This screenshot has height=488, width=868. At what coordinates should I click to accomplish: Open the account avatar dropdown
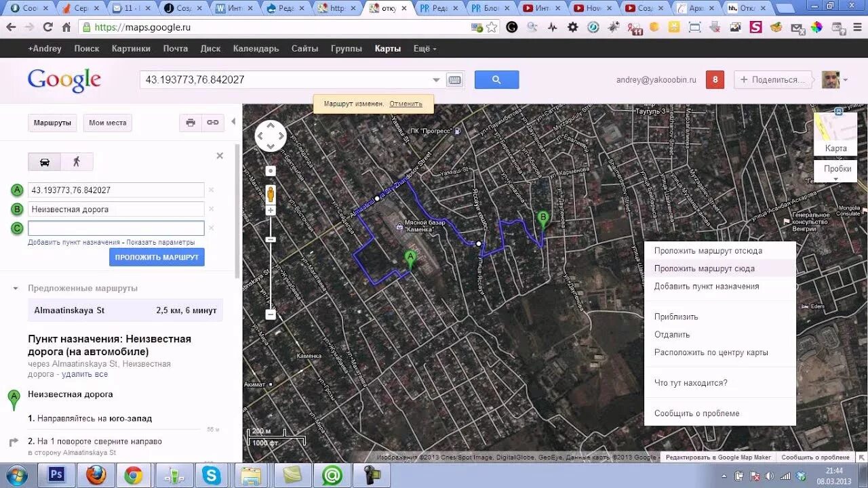(x=835, y=79)
